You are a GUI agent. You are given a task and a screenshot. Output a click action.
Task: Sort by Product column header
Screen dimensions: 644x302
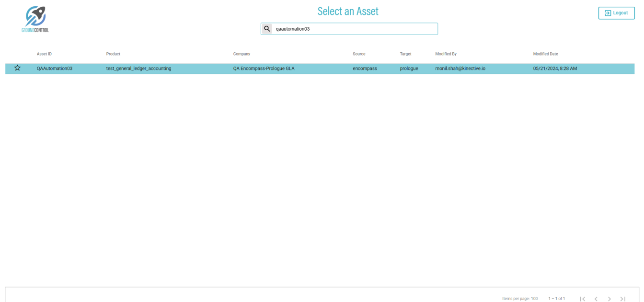113,54
